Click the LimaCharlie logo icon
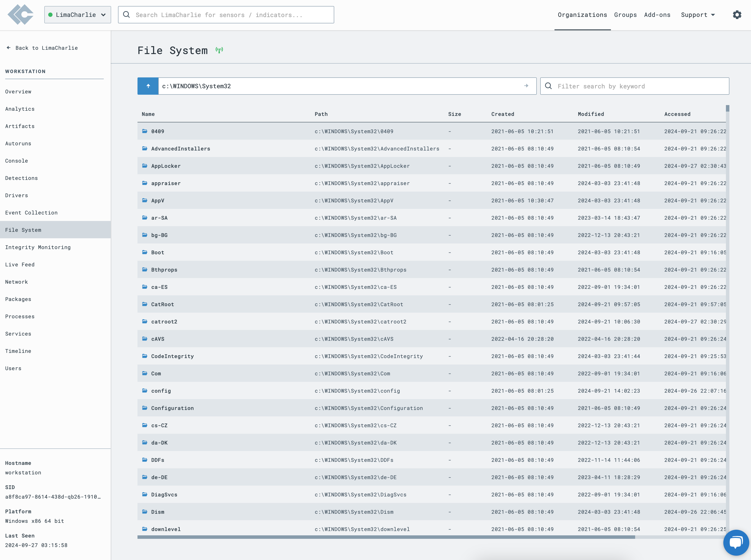Screen dimensions: 751x560 (21, 14)
